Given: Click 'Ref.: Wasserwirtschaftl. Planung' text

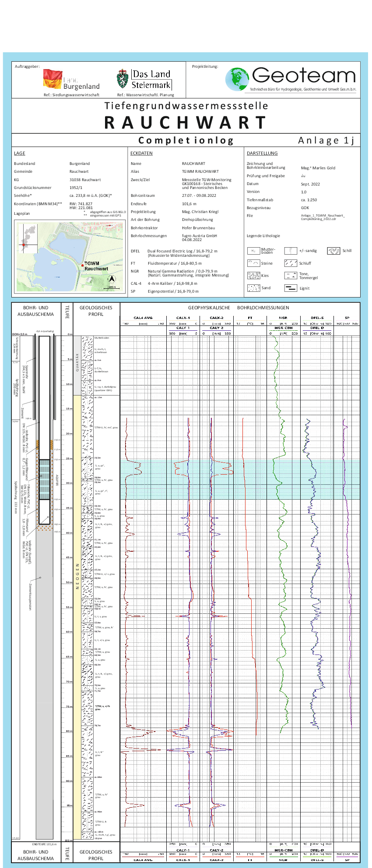Looking at the screenshot, I should coord(146,95).
